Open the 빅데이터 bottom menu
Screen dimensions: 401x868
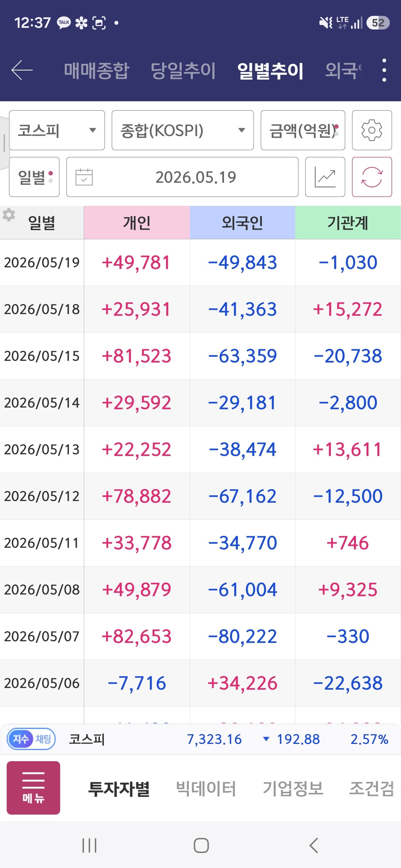click(x=206, y=788)
